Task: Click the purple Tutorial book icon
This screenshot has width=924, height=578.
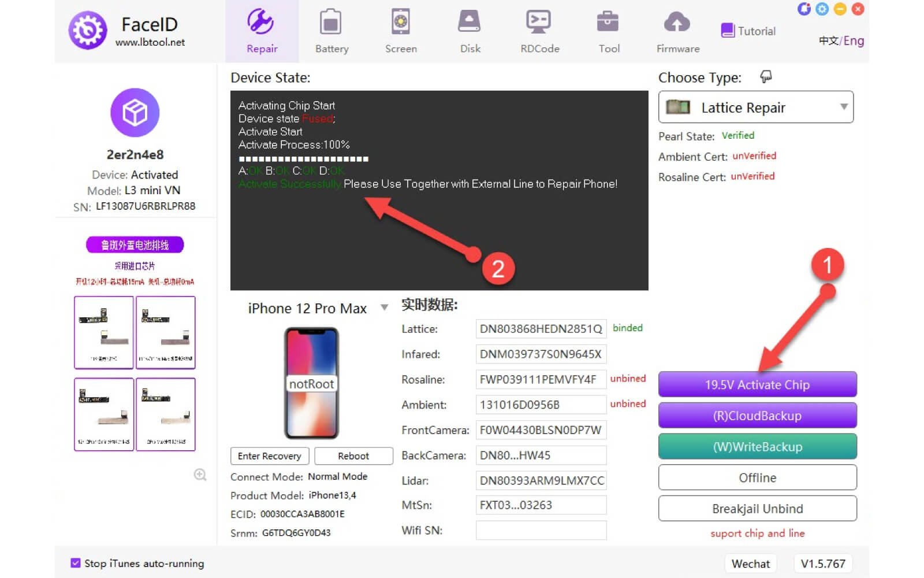Action: pyautogui.click(x=728, y=31)
